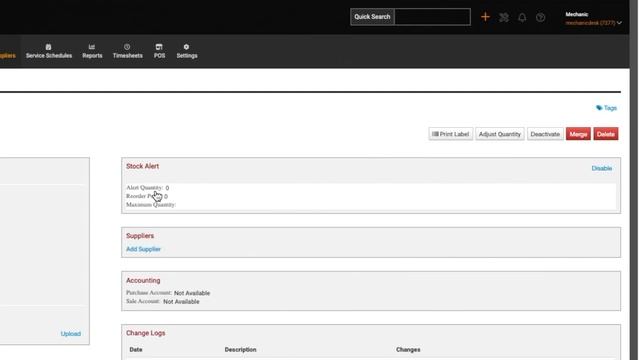Open Settings menu
640x360 pixels.
click(187, 51)
